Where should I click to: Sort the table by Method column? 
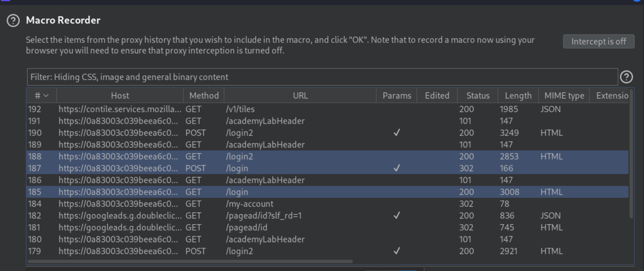[204, 96]
